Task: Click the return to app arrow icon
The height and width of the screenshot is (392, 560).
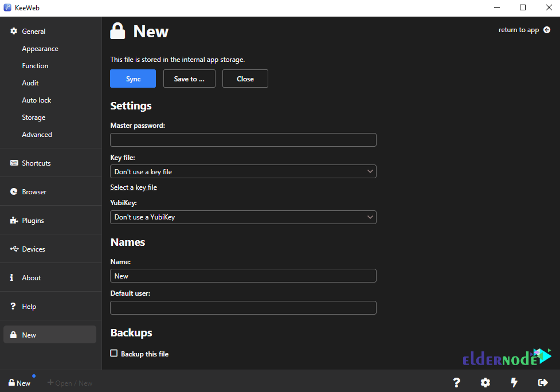Action: [546, 30]
